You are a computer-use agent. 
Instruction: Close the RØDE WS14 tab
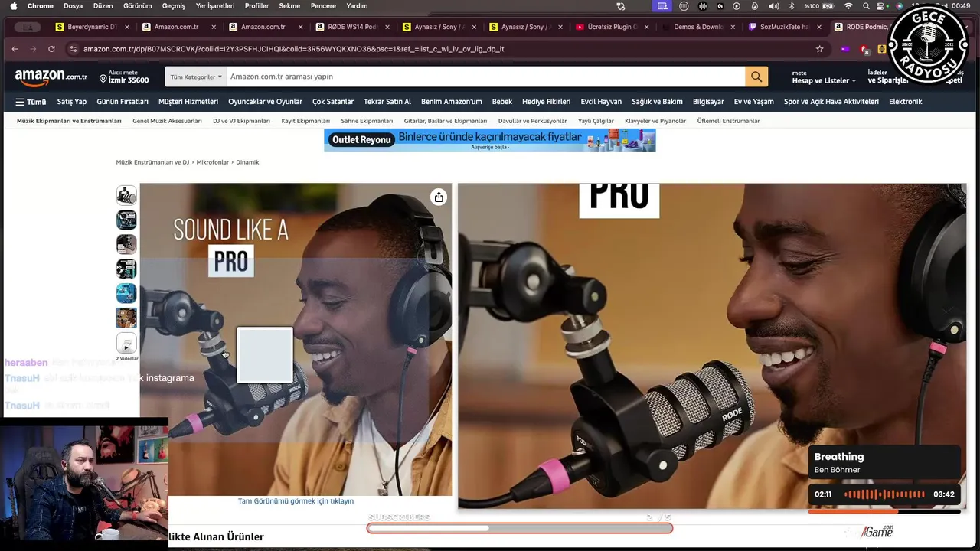(387, 27)
